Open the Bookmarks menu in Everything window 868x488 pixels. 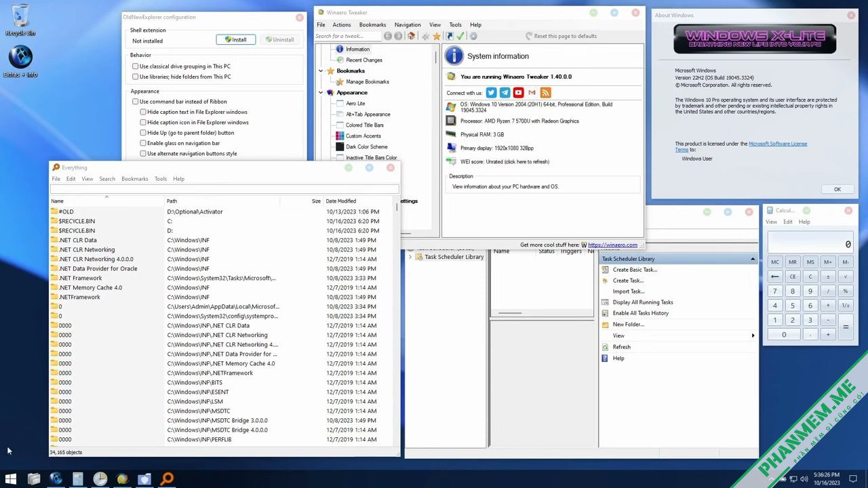point(135,179)
